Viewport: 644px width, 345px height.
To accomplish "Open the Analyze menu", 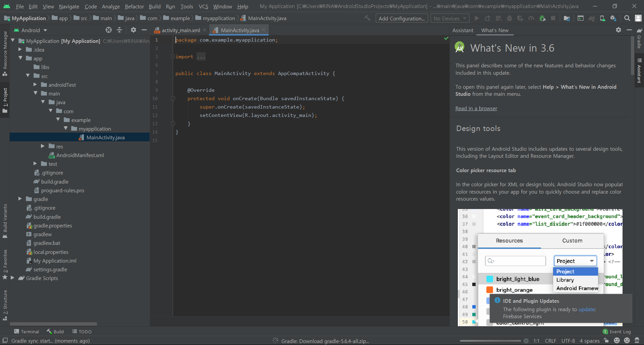I will point(111,6).
